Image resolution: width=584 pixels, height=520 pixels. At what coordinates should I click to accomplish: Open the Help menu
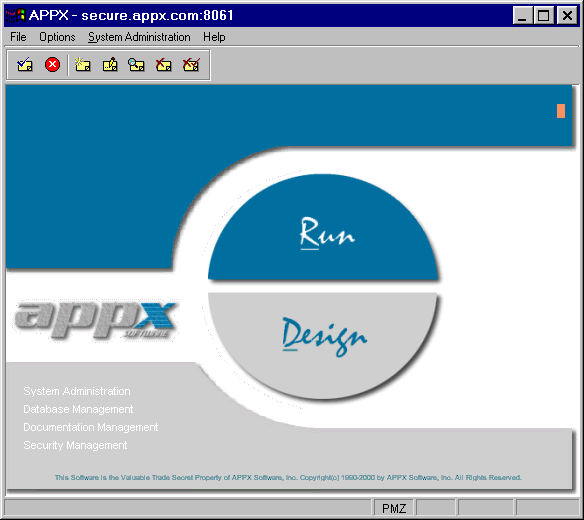(214, 37)
